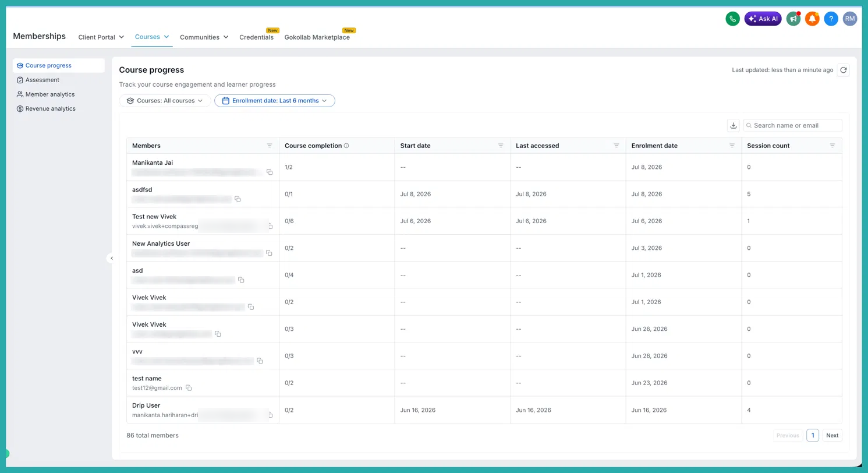
Task: Click the 0/4 course completion value
Action: [289, 275]
